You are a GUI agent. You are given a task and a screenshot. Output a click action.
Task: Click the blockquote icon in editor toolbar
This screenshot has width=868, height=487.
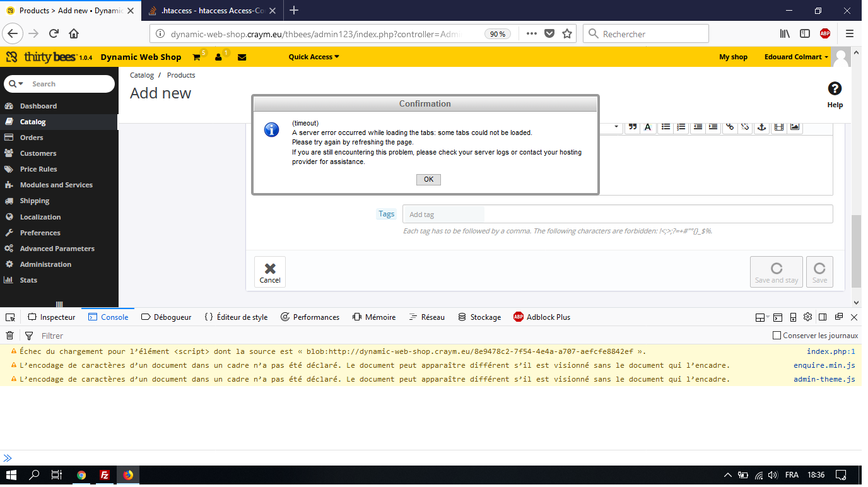pyautogui.click(x=632, y=127)
